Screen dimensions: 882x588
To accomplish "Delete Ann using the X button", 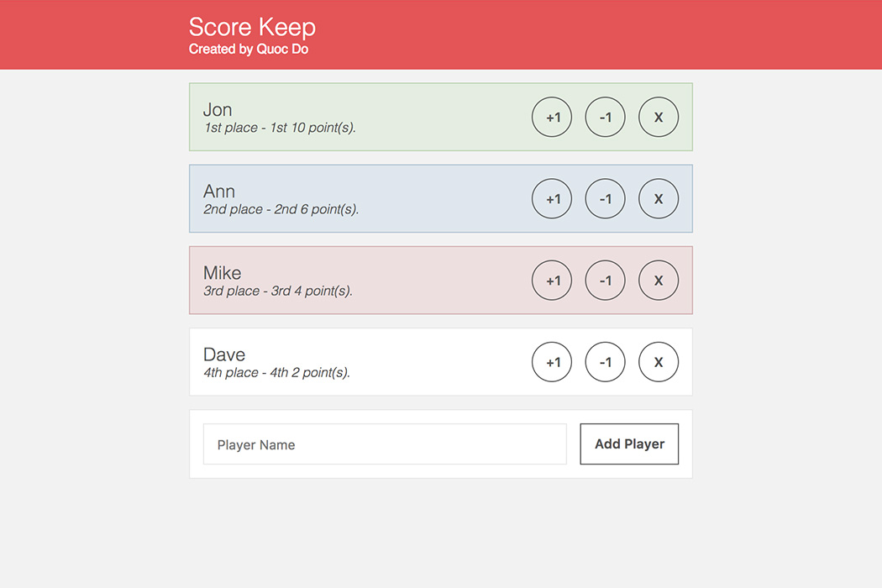I will (659, 198).
